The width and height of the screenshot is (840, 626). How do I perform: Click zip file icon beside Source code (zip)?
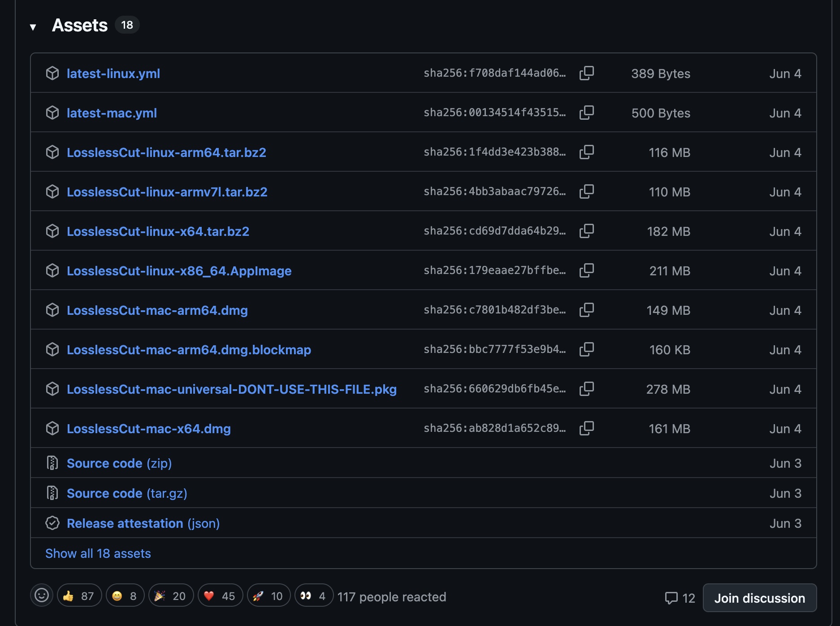click(x=52, y=463)
